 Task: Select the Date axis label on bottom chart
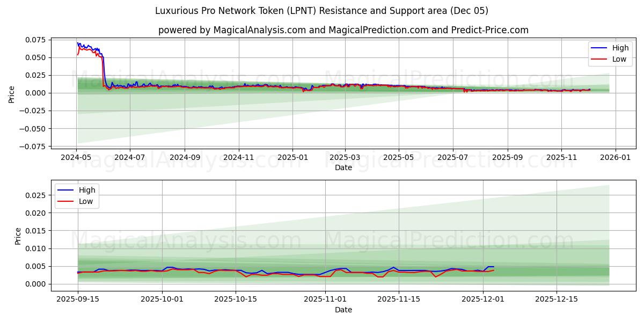(344, 310)
